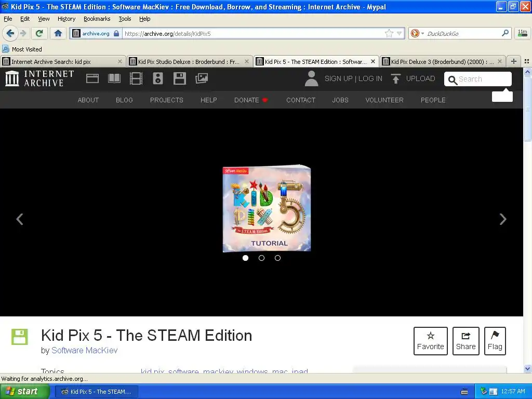Open the View menu
Image resolution: width=532 pixels, height=399 pixels.
(x=44, y=19)
